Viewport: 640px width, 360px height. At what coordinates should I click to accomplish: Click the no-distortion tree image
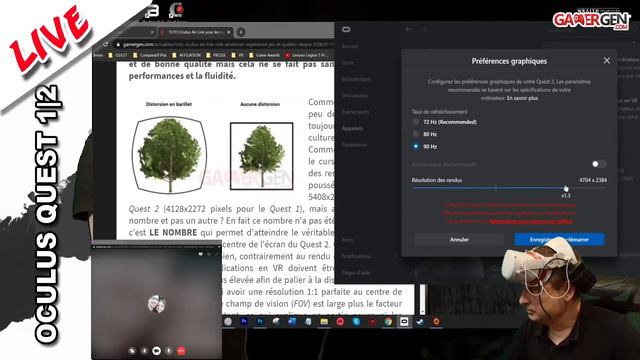[262, 156]
